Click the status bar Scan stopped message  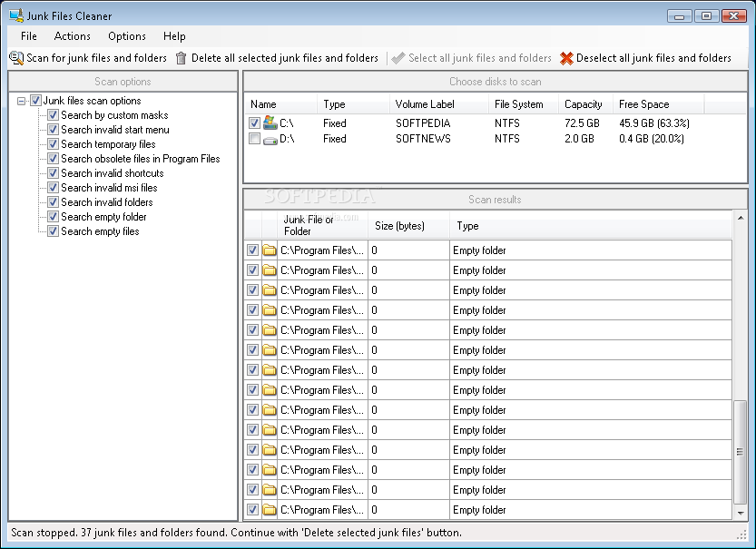point(236,533)
